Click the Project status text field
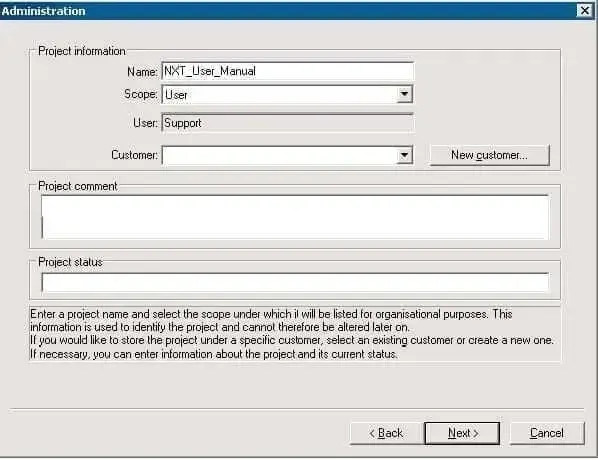This screenshot has width=598, height=460. pyautogui.click(x=295, y=283)
